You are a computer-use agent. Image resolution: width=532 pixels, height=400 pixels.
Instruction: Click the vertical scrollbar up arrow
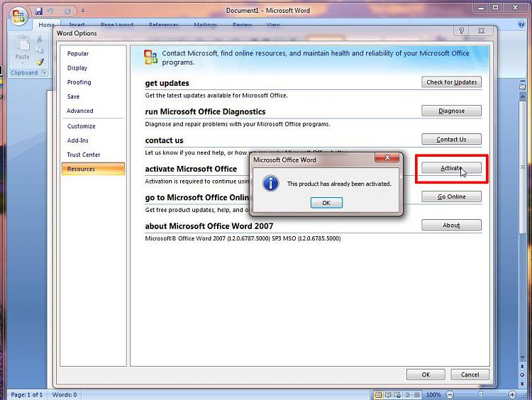pos(523,97)
